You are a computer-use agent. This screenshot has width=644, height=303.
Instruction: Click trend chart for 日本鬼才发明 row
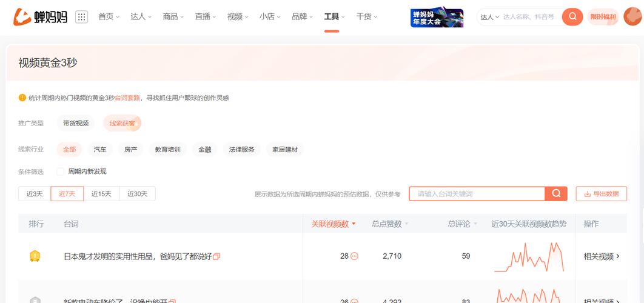529,256
